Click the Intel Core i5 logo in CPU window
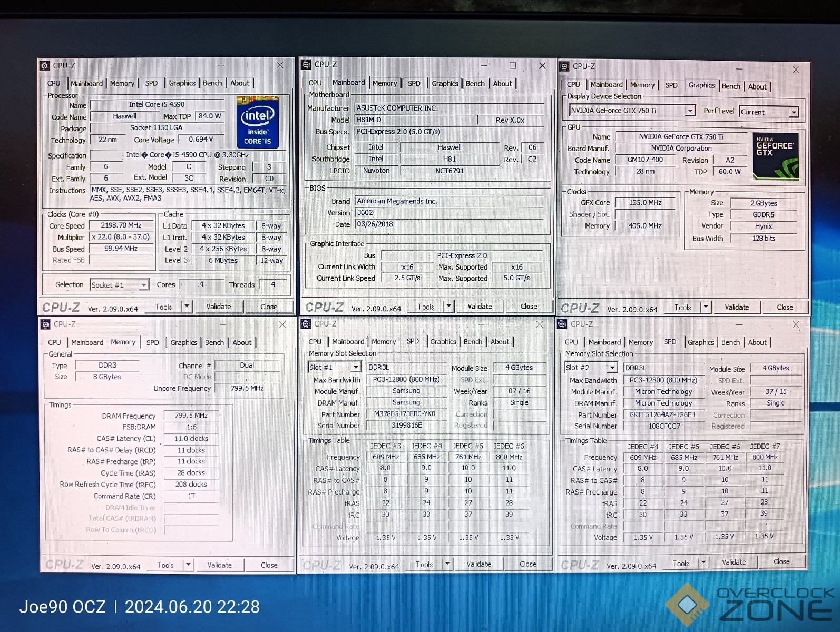This screenshot has width=840, height=632. coord(257,122)
